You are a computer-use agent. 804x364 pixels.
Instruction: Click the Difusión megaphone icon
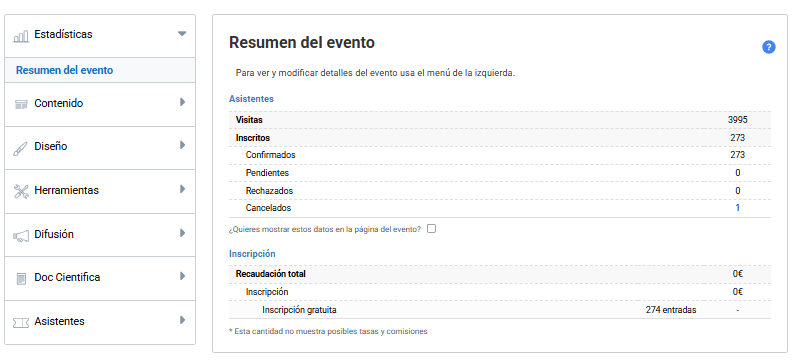[21, 236]
